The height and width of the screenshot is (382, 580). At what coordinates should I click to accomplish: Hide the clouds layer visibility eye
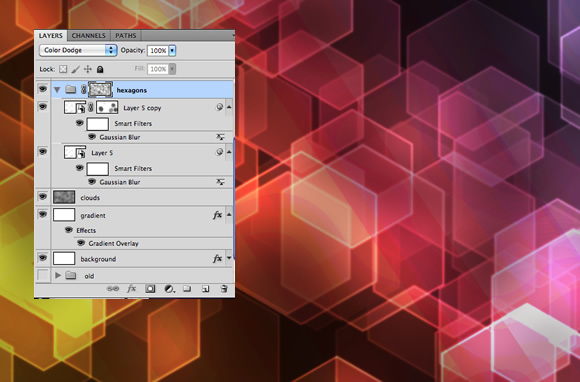tap(43, 197)
